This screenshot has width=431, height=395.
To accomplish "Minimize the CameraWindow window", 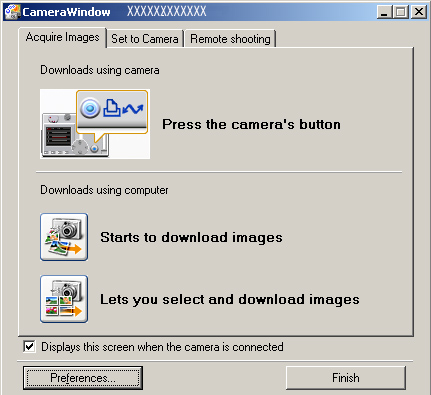I will point(385,12).
